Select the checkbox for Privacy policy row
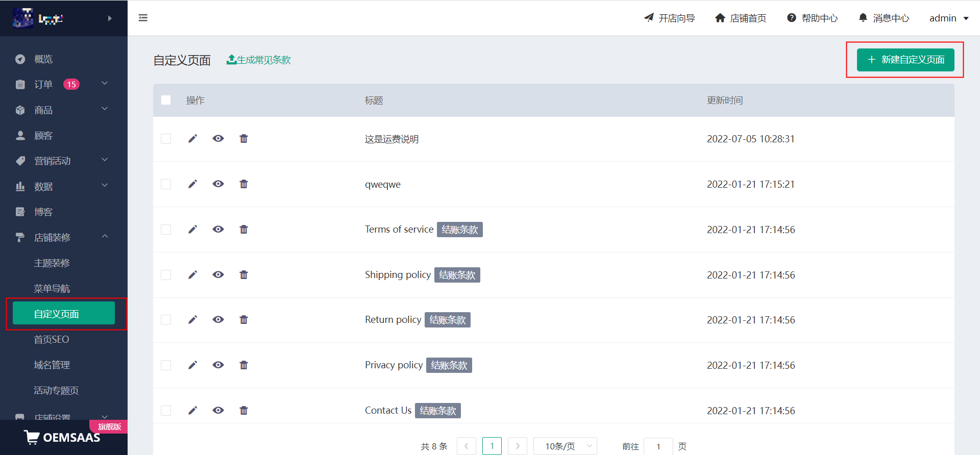 166,365
